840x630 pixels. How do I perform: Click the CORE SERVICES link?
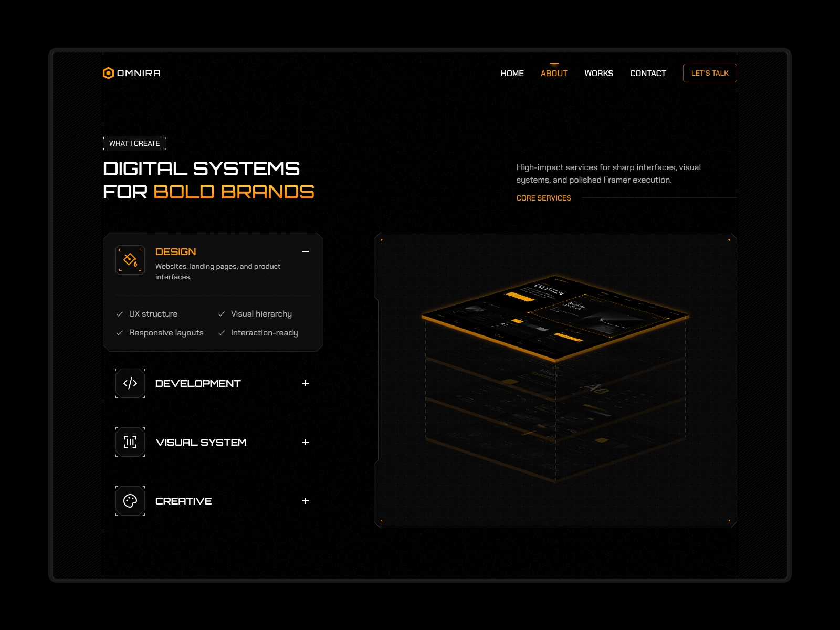click(543, 198)
